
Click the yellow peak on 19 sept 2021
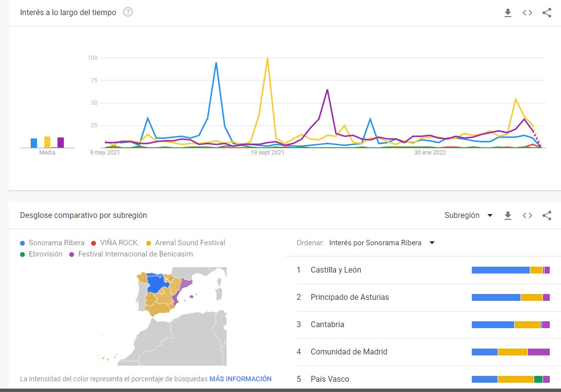[267, 59]
